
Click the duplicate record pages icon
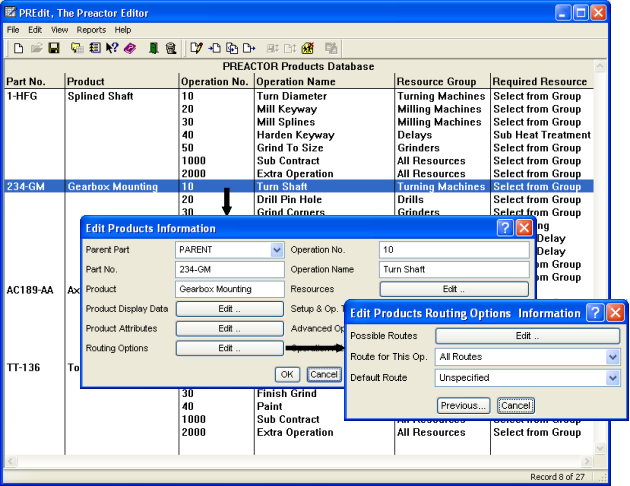point(232,49)
